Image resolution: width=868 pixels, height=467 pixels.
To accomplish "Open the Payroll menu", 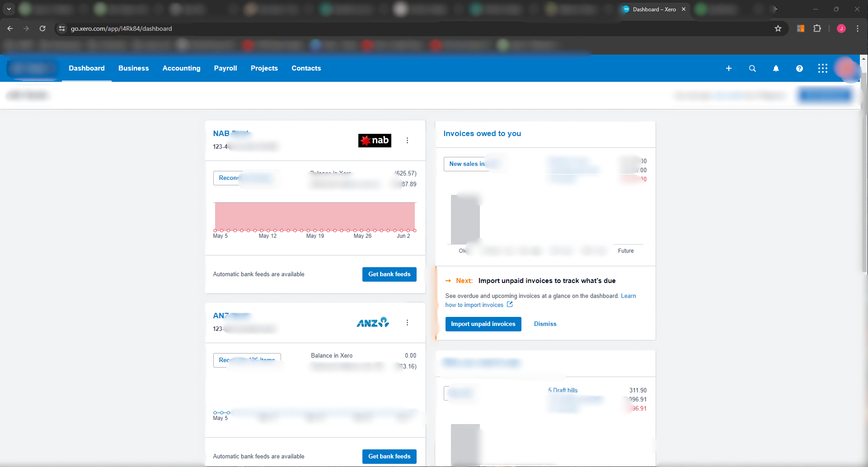I will [x=225, y=68].
